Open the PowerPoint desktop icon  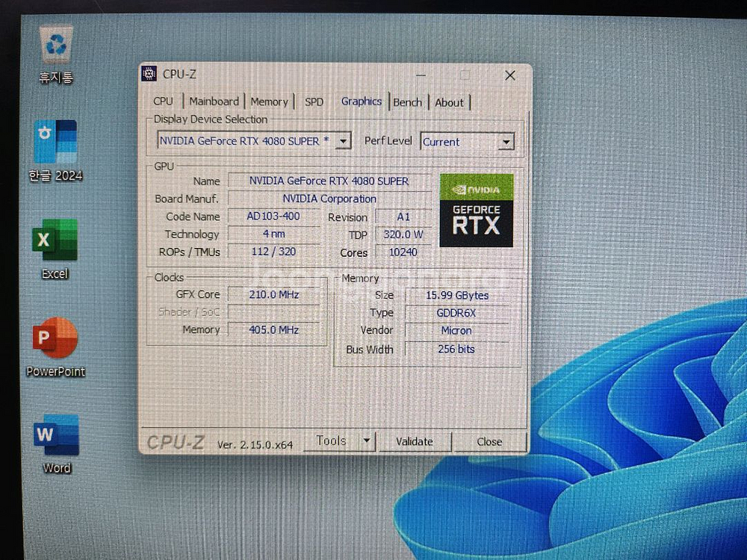(x=55, y=348)
